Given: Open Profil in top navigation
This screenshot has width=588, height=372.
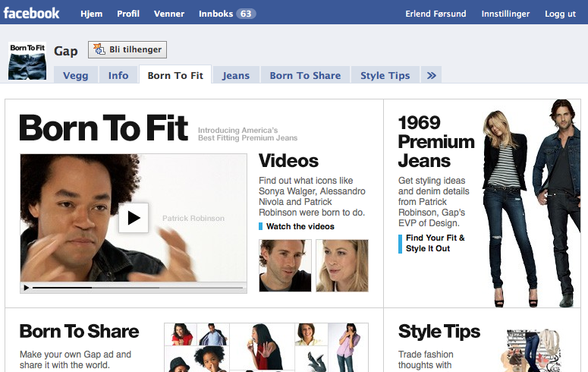Looking at the screenshot, I should tap(128, 14).
